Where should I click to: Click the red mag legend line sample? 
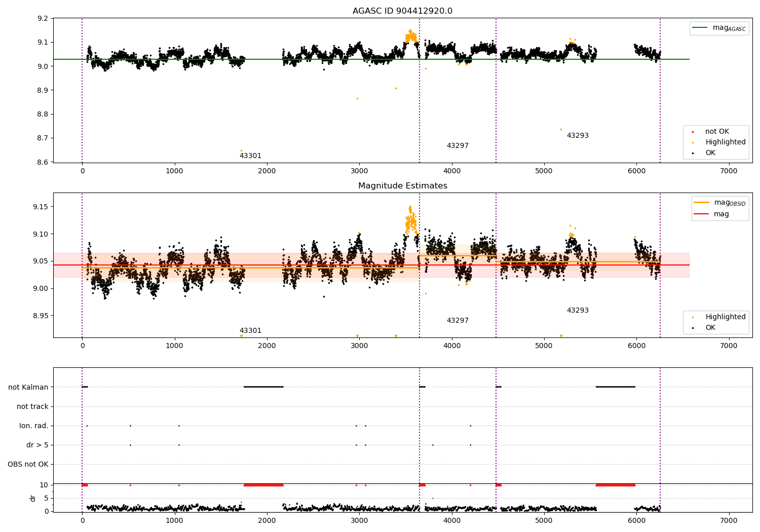click(x=701, y=214)
